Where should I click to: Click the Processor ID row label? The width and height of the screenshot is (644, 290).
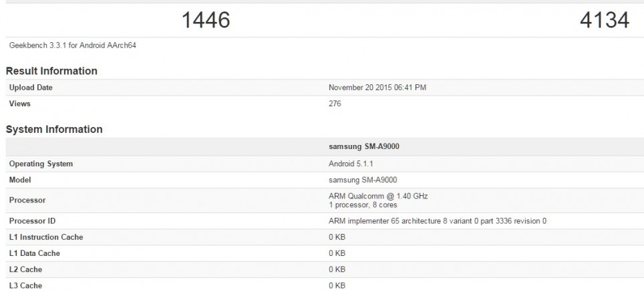33,221
